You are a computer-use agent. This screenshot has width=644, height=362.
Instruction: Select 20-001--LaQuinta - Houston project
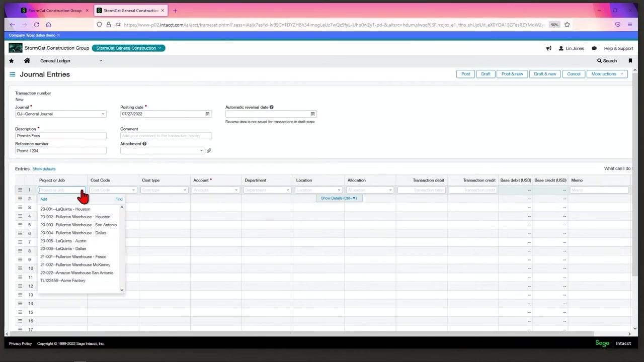point(65,209)
